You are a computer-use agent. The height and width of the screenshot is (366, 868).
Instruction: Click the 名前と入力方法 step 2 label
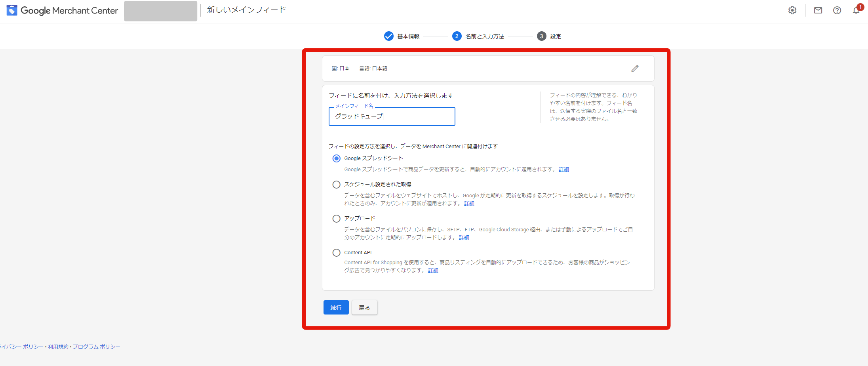click(x=485, y=36)
